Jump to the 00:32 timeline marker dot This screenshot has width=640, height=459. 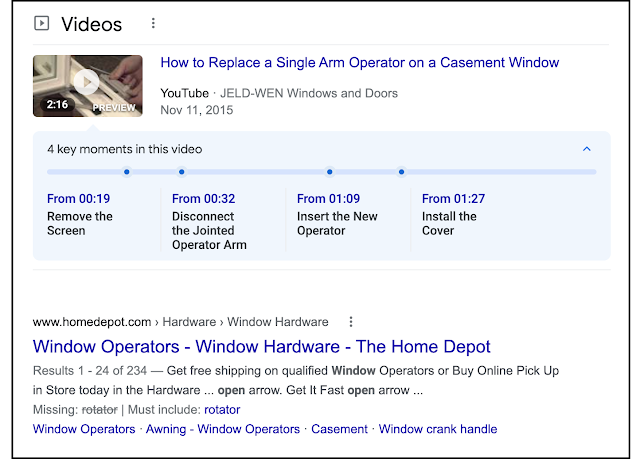pyautogui.click(x=182, y=172)
